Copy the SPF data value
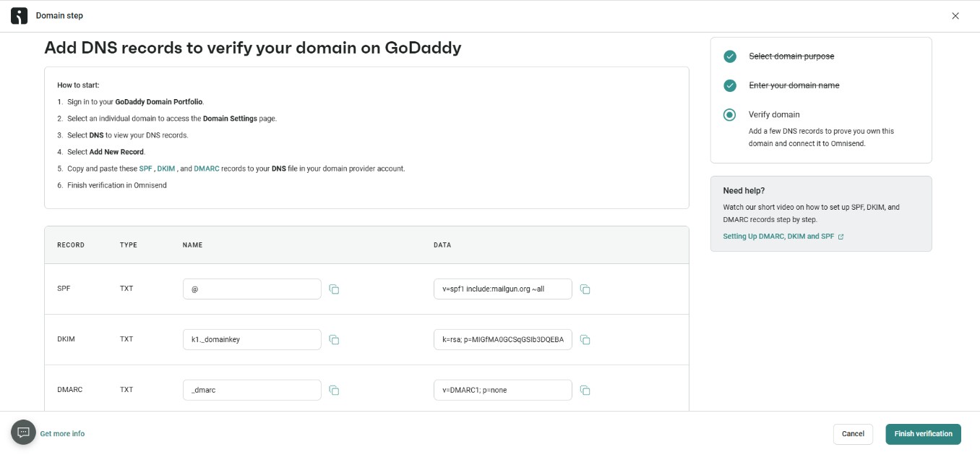The image size is (980, 455). 585,289
